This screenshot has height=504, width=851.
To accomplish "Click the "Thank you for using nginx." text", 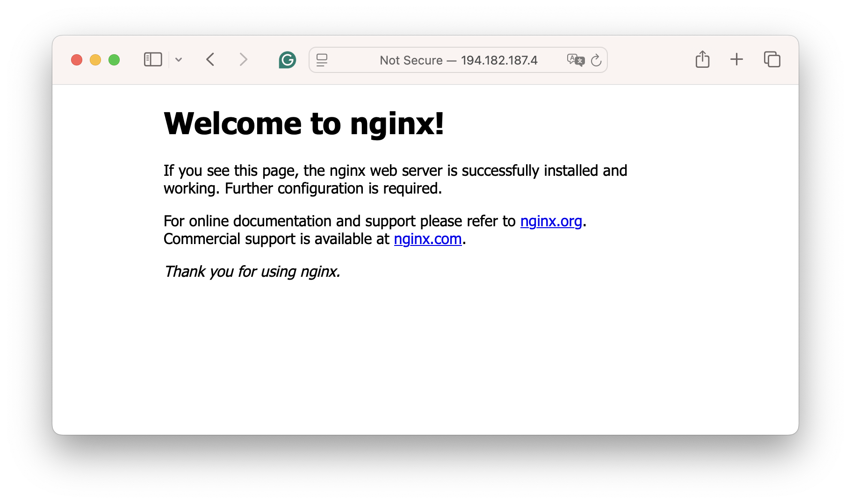I will point(252,272).
